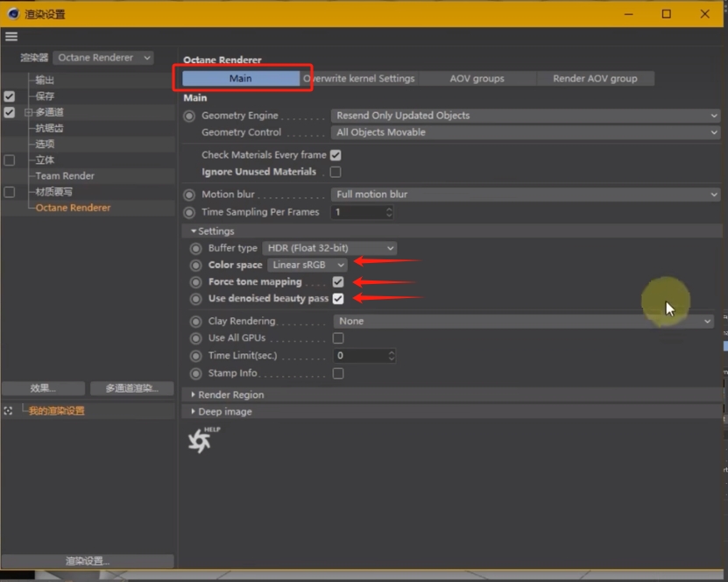Click Time Sampling Per Frames value field
The height and width of the screenshot is (582, 728).
tap(357, 212)
